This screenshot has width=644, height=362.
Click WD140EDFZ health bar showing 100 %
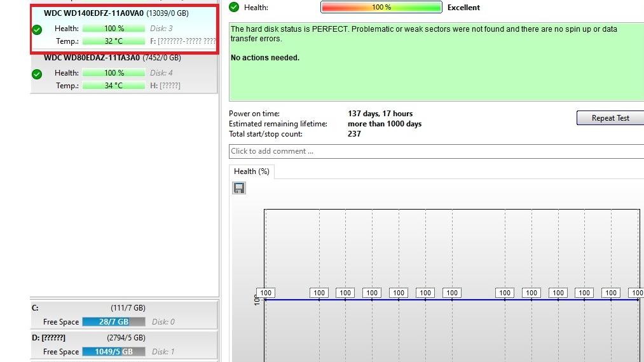[114, 29]
